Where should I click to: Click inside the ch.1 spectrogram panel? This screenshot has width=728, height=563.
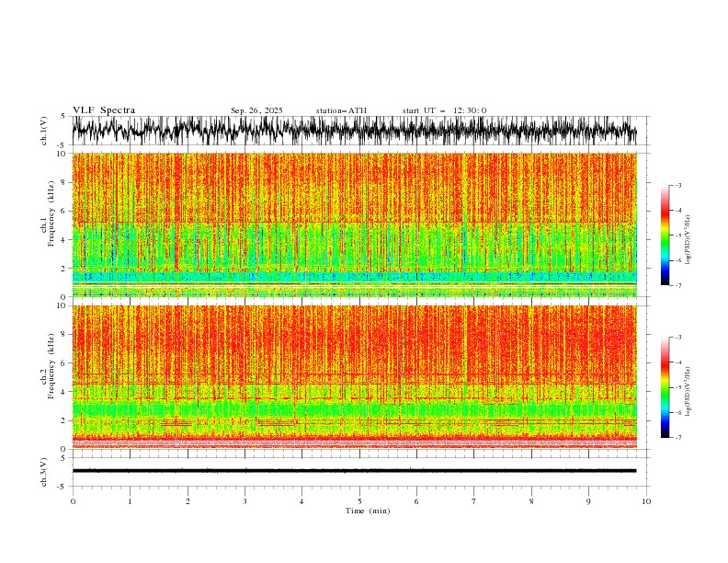click(x=354, y=224)
